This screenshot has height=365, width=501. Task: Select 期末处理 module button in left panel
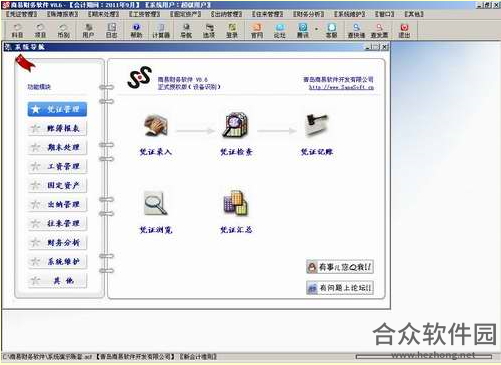[57, 147]
